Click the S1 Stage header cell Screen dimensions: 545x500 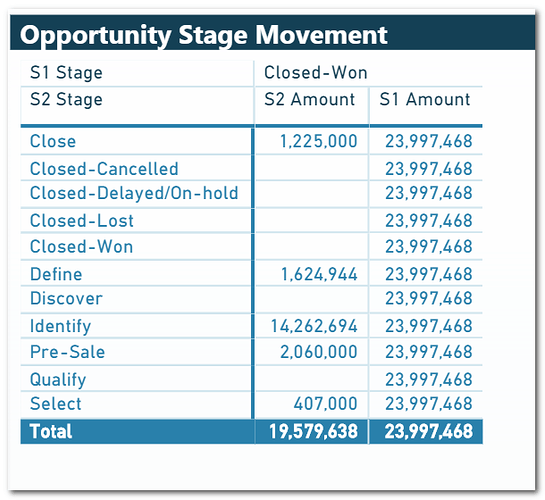pos(66,73)
